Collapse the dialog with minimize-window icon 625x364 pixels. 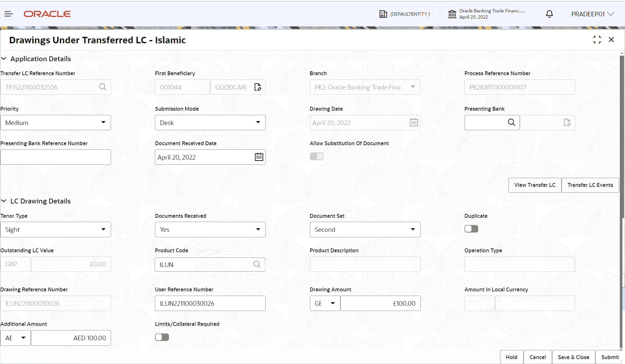tap(597, 40)
